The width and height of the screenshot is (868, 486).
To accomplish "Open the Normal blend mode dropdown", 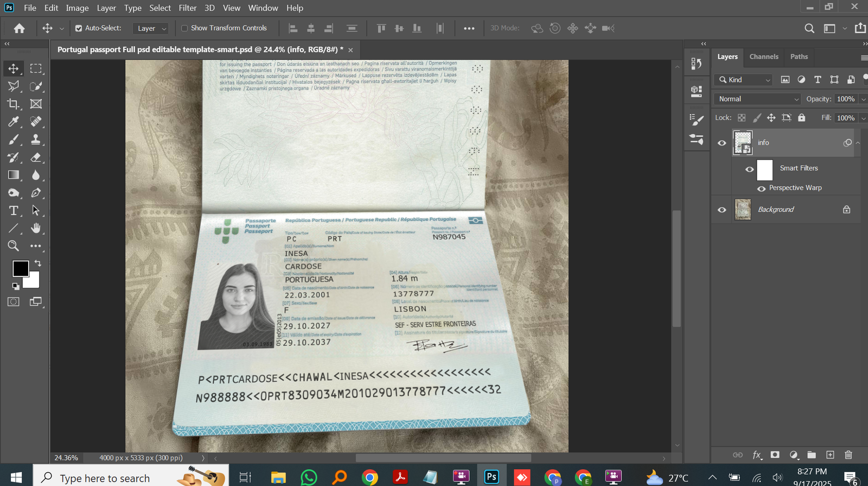I will click(x=757, y=99).
